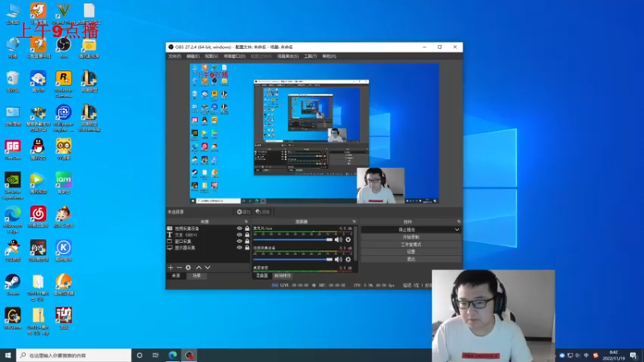Open the 视图(V) menu
The image size is (644, 362).
[x=212, y=56]
